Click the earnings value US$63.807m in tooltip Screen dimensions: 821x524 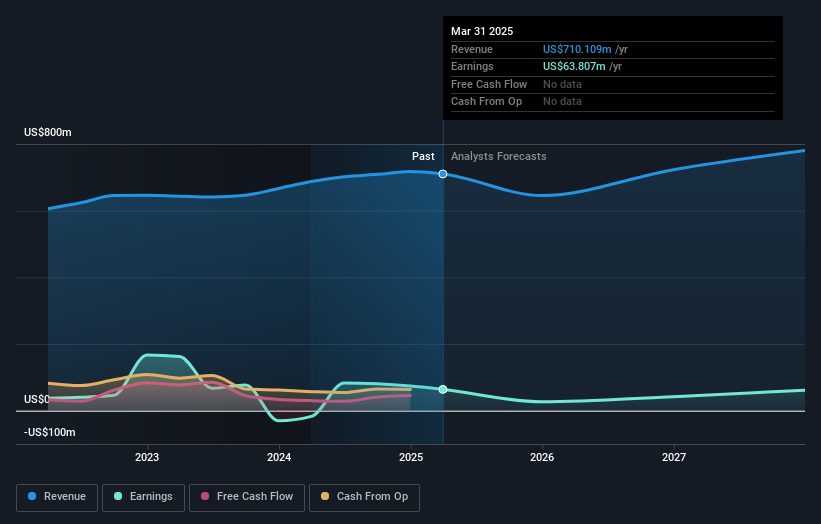[574, 66]
